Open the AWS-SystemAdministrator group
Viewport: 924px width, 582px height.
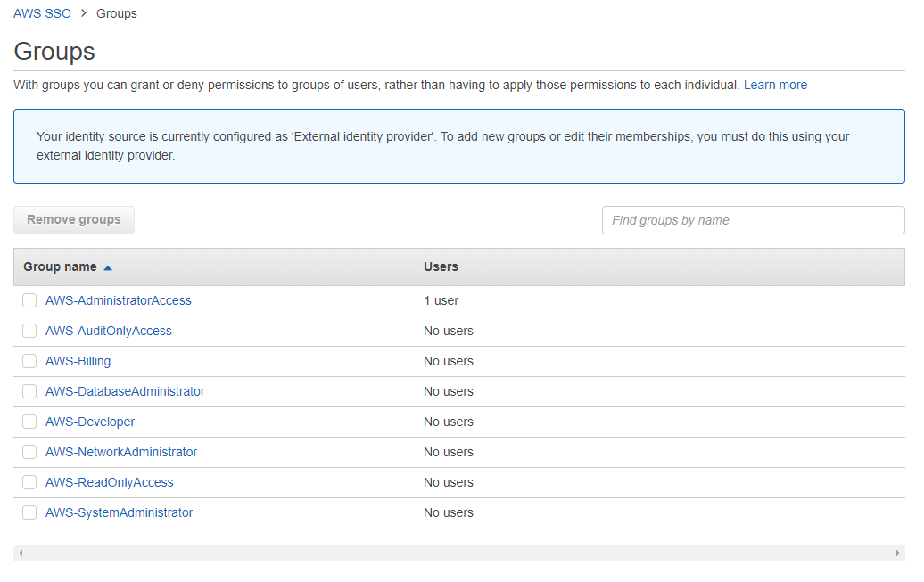tap(119, 513)
